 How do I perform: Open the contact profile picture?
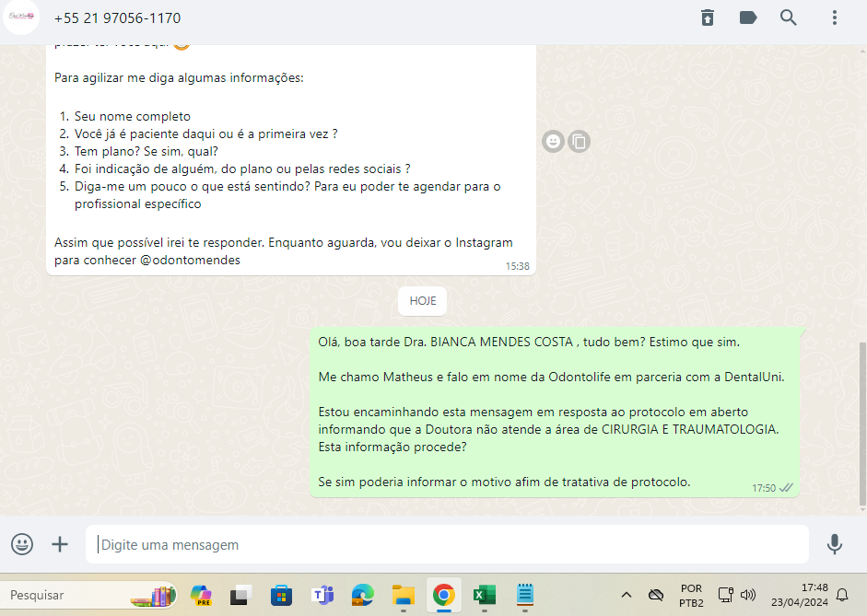click(21, 17)
